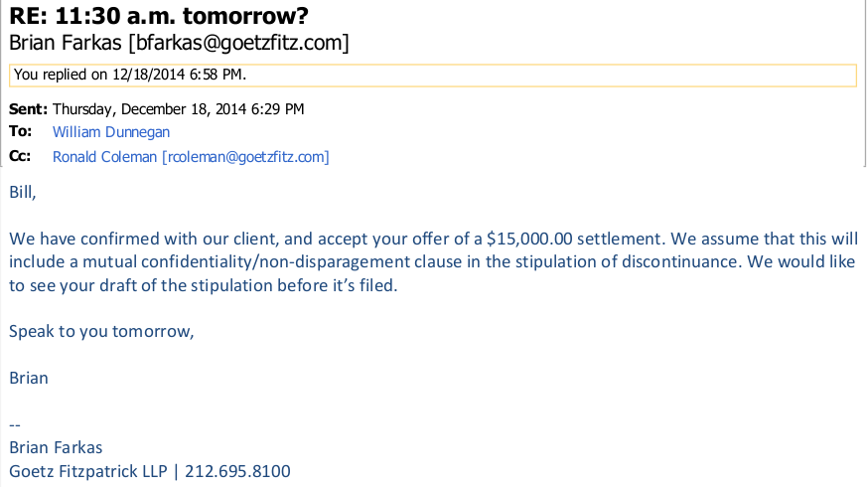Image resolution: width=868 pixels, height=487 pixels.
Task: Open the Ronald Coleman Cc contact link
Action: coord(191,157)
